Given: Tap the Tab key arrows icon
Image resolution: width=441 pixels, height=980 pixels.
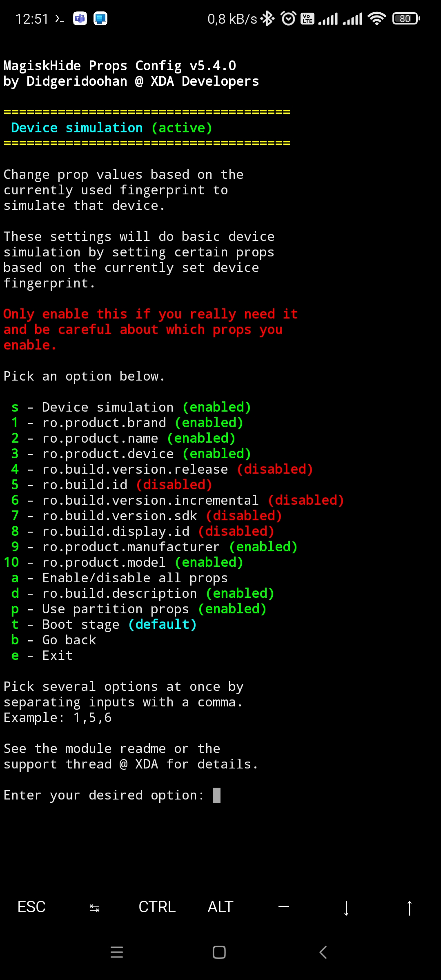Looking at the screenshot, I should click(94, 907).
